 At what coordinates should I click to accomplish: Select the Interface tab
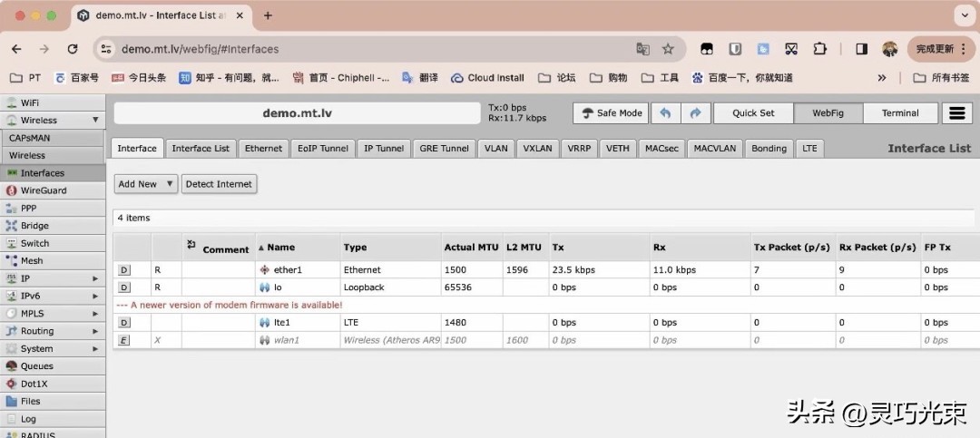pos(137,148)
